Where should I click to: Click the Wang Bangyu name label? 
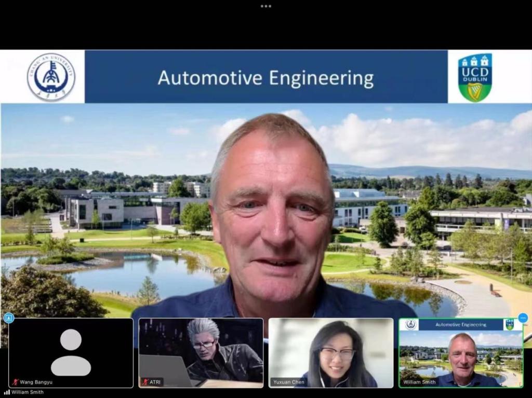pyautogui.click(x=36, y=382)
